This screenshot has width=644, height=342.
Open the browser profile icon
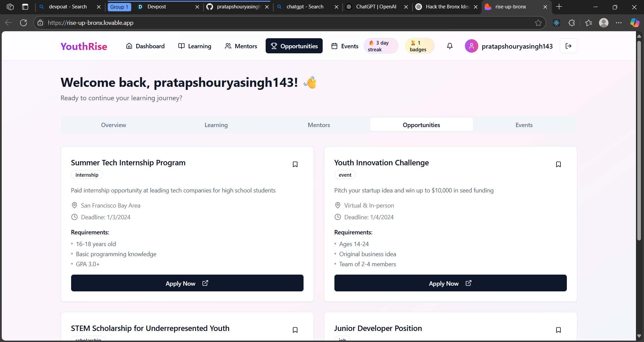[x=604, y=23]
